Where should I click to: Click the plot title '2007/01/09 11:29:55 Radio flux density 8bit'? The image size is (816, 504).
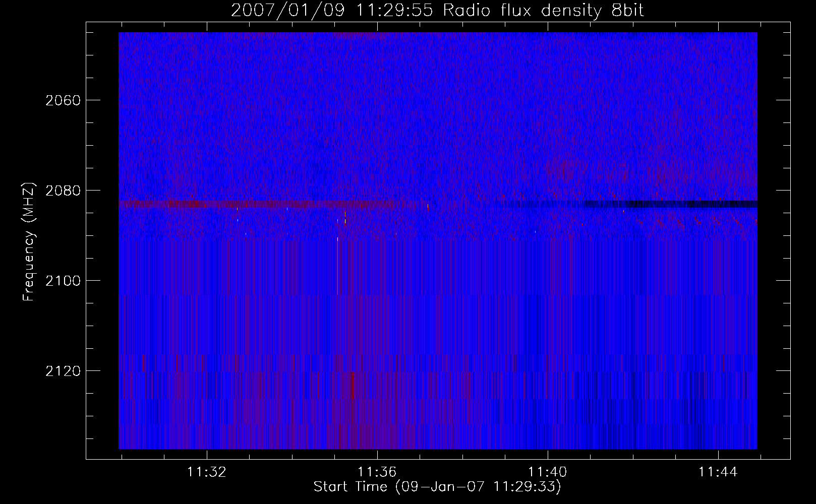438,11
